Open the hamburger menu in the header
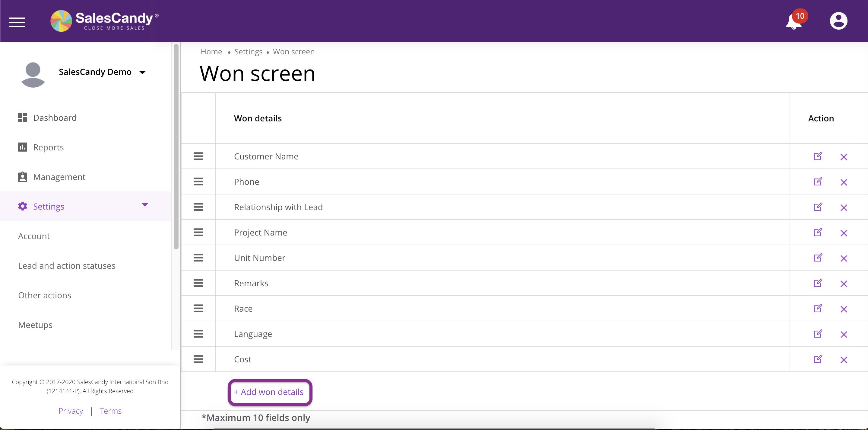The width and height of the screenshot is (868, 430). coord(17,22)
